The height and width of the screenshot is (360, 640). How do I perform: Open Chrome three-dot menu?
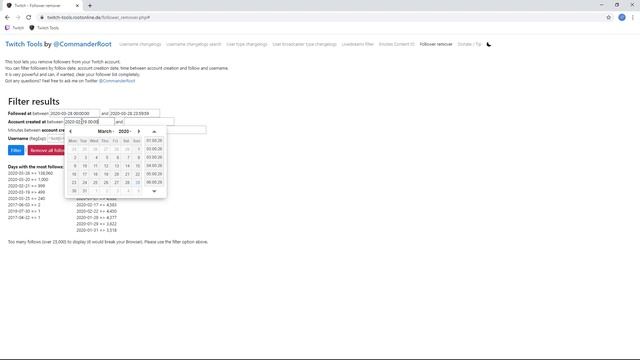click(633, 18)
